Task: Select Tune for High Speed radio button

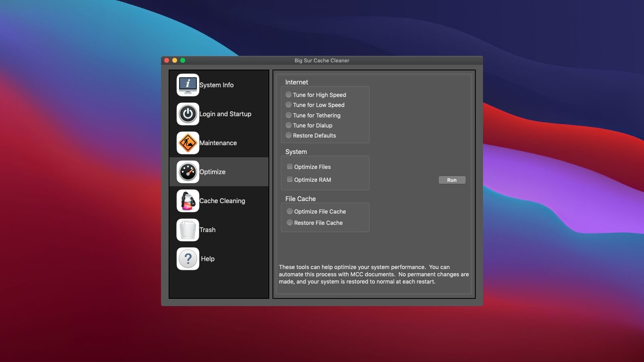Action: [289, 95]
